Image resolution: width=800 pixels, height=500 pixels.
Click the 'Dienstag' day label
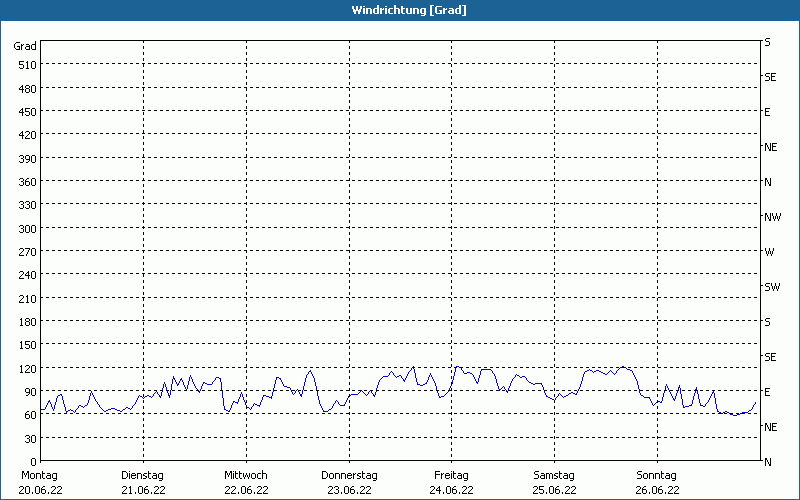(142, 476)
